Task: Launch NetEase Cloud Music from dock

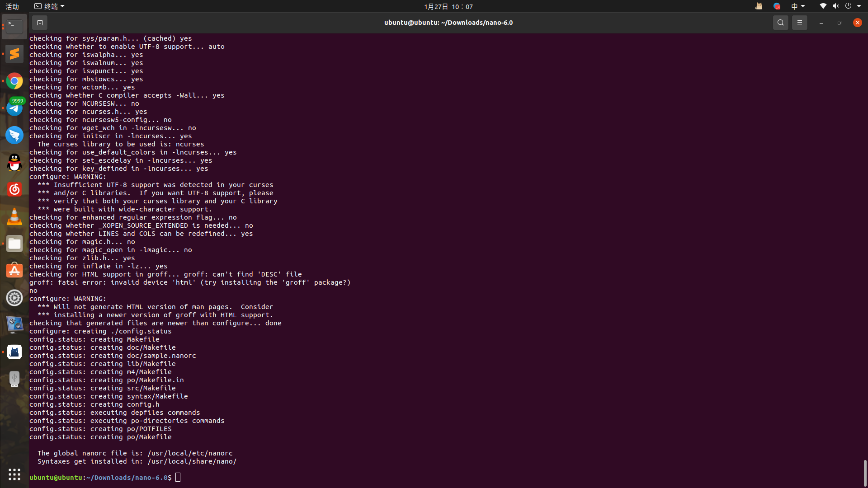Action: click(14, 190)
